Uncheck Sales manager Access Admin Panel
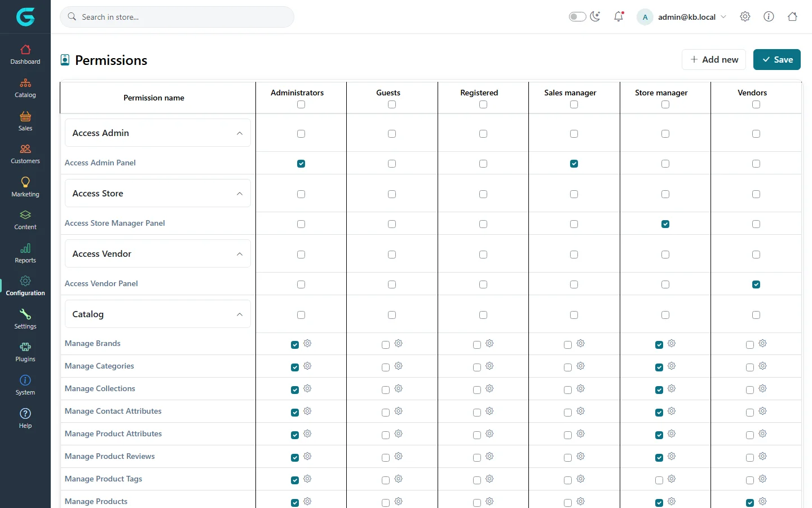This screenshot has height=508, width=812. pos(574,164)
